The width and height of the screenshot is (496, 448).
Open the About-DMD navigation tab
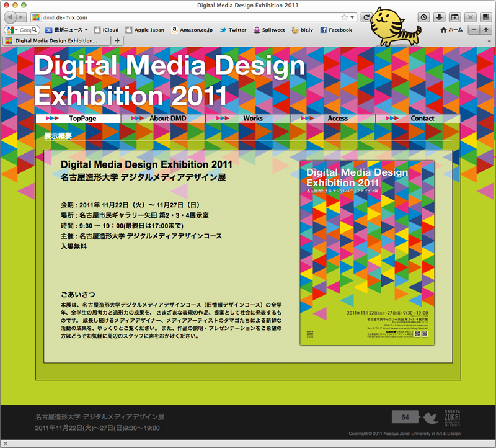click(163, 119)
